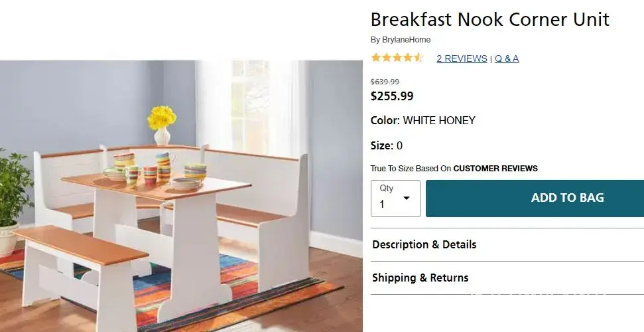Click the CUSTOMER REVIEWS text
Viewport: 644px width, 332px height.
495,169
